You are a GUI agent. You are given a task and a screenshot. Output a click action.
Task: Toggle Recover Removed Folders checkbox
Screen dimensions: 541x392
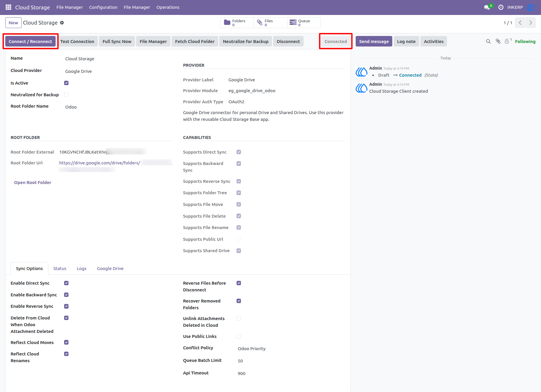239,301
